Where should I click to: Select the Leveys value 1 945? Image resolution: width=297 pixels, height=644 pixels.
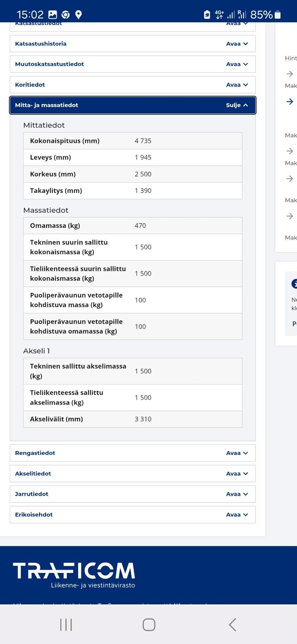(143, 157)
